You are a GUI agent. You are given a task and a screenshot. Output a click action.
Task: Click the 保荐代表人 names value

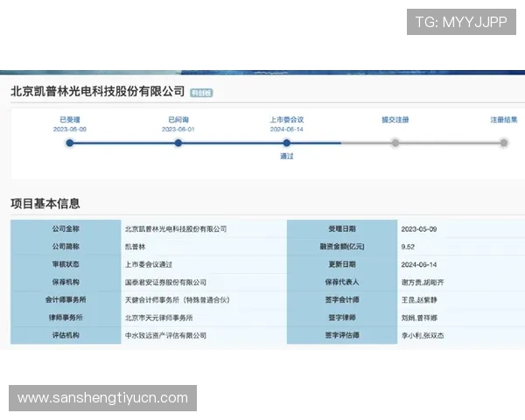click(423, 283)
